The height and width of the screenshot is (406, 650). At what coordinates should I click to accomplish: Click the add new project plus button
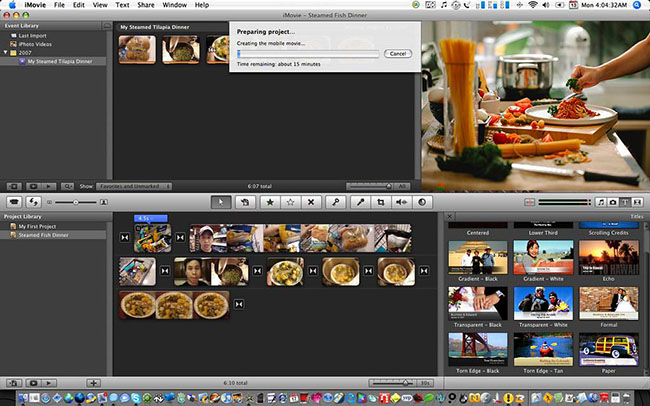coord(93,383)
